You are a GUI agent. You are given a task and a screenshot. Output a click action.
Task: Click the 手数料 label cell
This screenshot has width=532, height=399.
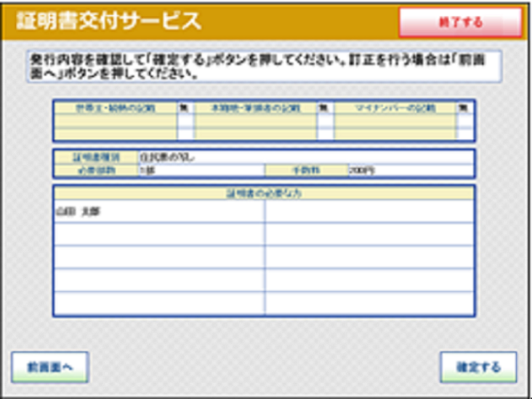(307, 170)
